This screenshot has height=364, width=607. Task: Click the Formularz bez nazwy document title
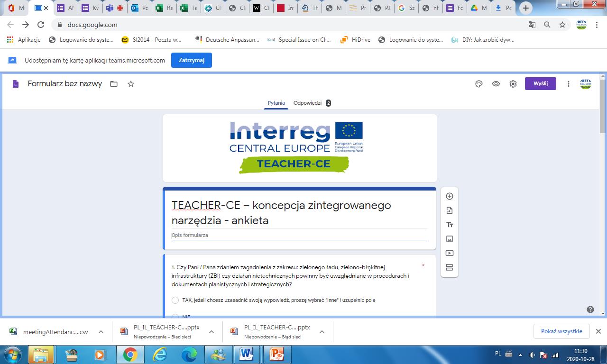tap(65, 84)
